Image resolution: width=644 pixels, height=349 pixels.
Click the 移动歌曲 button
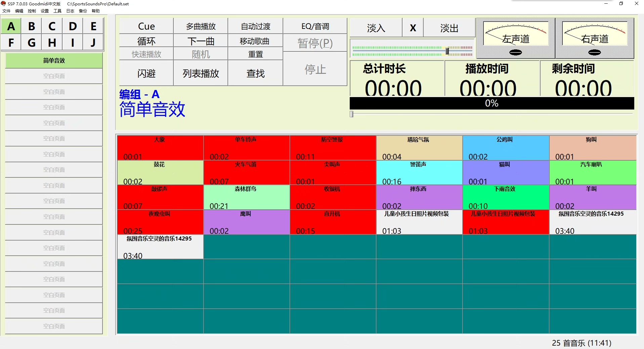click(x=256, y=41)
